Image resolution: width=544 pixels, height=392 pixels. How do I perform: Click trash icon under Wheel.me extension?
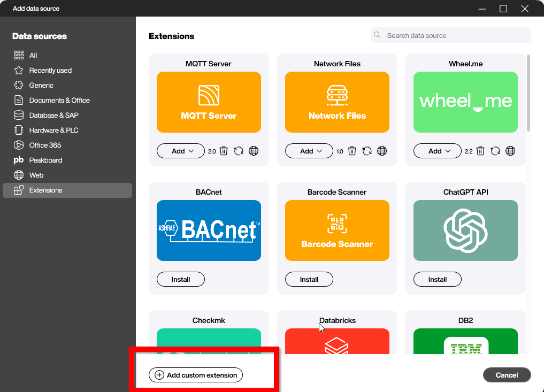click(480, 151)
